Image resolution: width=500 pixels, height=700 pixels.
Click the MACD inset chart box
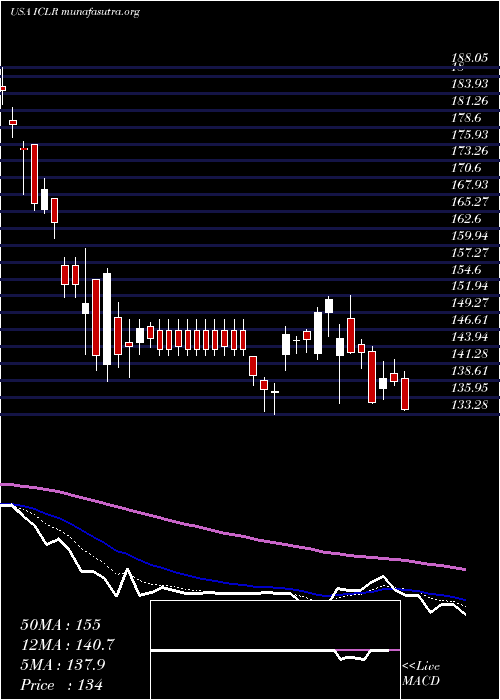tap(275, 650)
